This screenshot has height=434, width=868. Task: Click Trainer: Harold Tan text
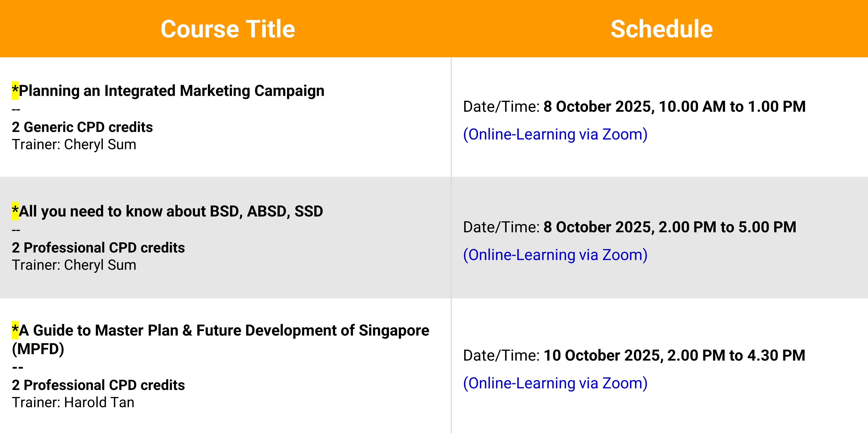pos(73,402)
